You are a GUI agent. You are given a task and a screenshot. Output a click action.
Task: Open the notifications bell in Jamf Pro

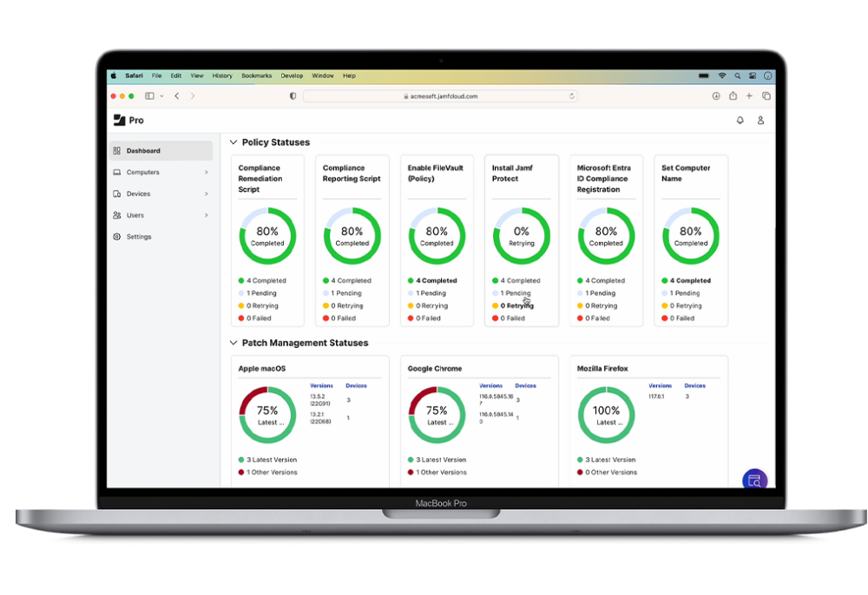pyautogui.click(x=740, y=121)
